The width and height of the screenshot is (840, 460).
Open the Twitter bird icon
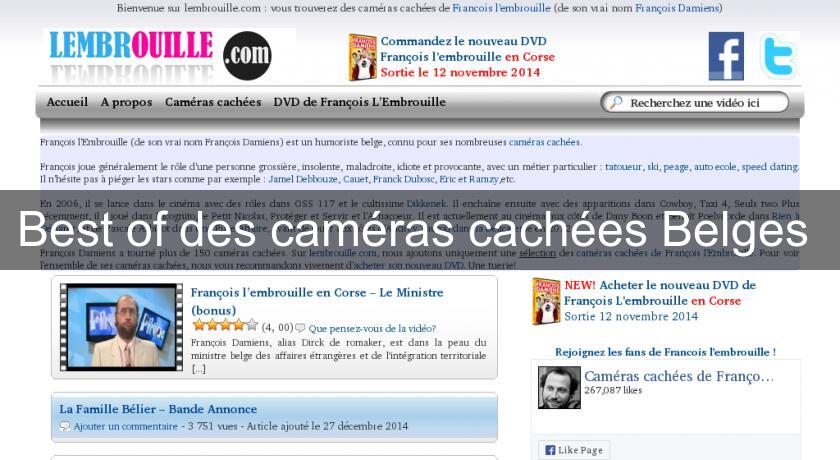point(779,56)
